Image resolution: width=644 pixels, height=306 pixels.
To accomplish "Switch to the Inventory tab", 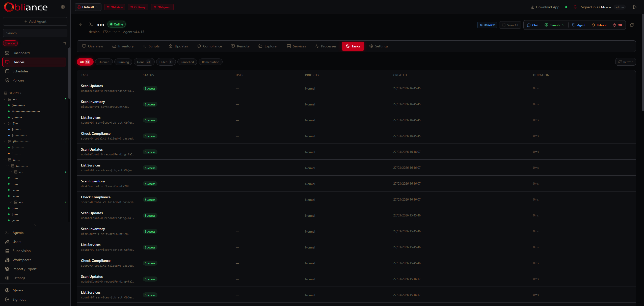I will coord(123,46).
